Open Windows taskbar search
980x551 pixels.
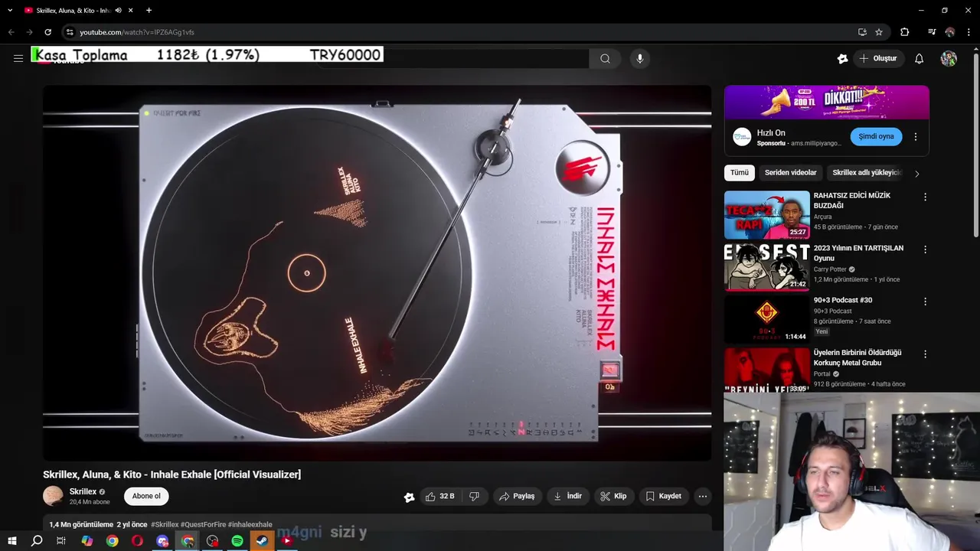(37, 541)
